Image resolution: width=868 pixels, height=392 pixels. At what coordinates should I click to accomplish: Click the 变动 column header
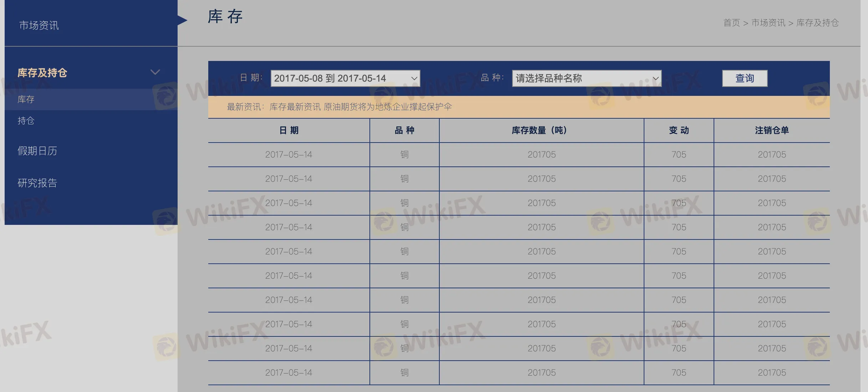(x=679, y=130)
